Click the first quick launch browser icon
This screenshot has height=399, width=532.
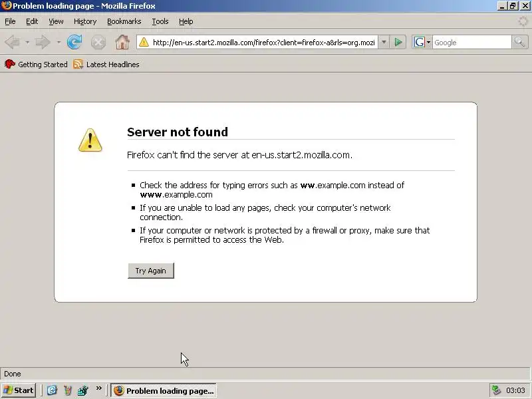click(52, 390)
